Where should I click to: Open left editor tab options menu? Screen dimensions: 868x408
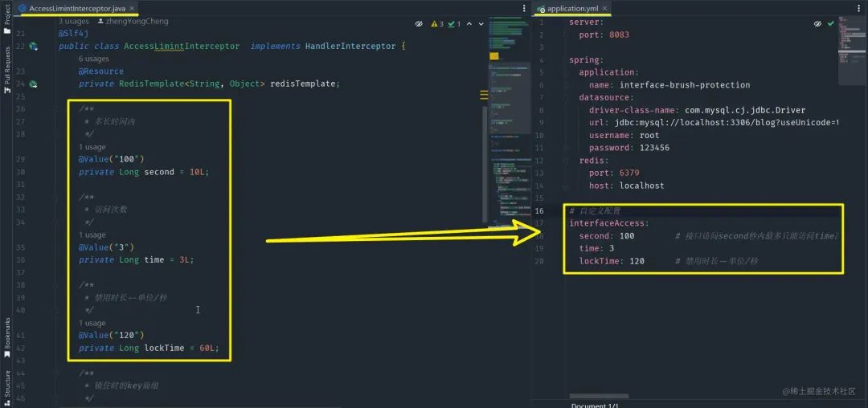524,8
